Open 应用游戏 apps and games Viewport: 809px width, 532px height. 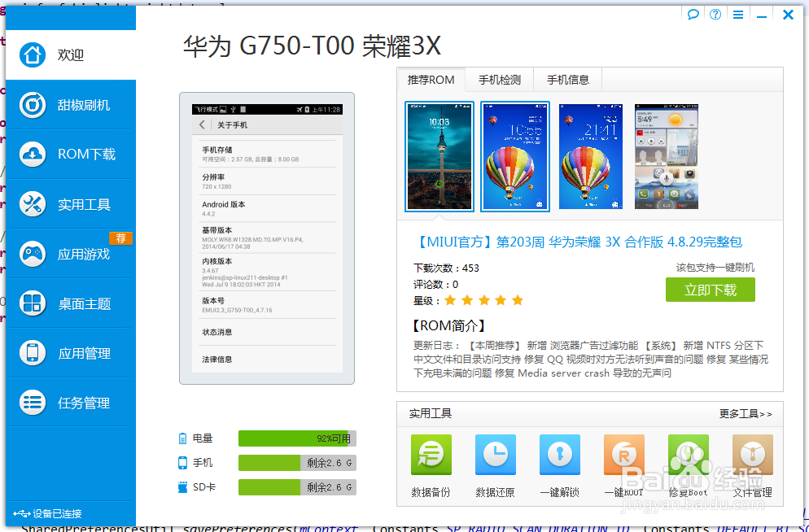(x=71, y=254)
